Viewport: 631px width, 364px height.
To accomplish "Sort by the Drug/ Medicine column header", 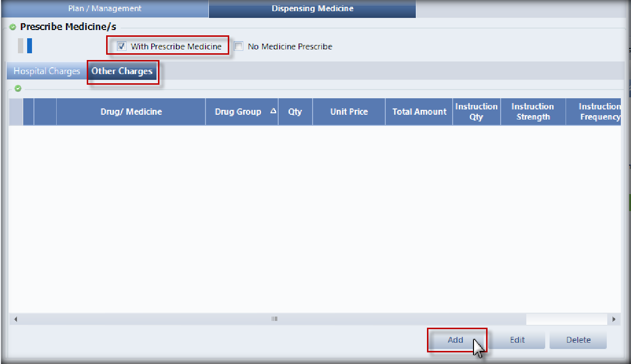I will click(131, 112).
